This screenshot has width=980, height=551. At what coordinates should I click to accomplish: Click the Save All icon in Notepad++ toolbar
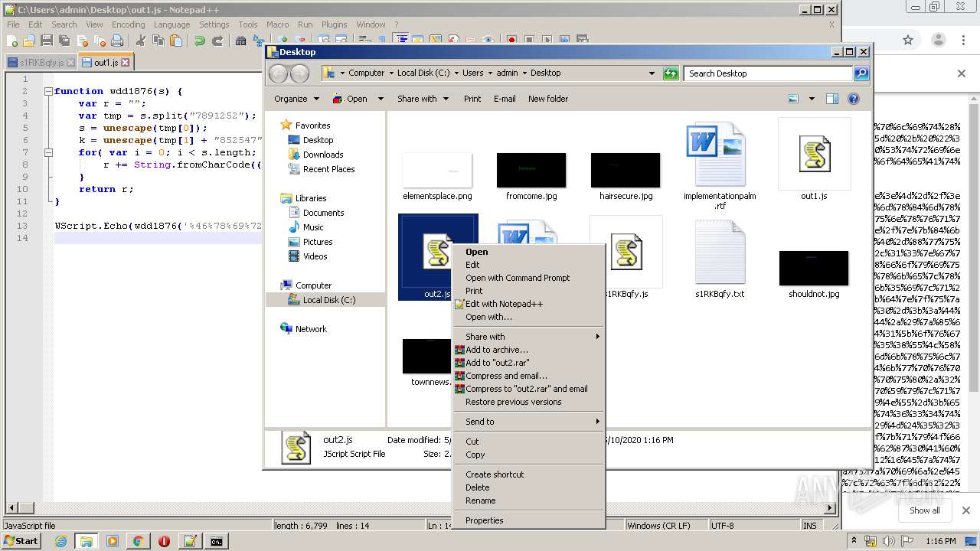coord(64,41)
